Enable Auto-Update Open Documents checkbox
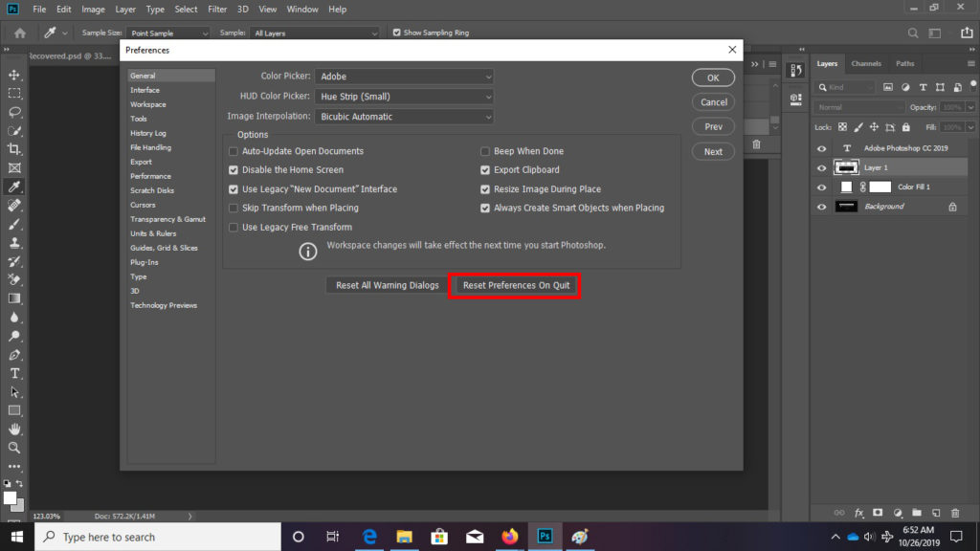The image size is (980, 551). click(234, 151)
